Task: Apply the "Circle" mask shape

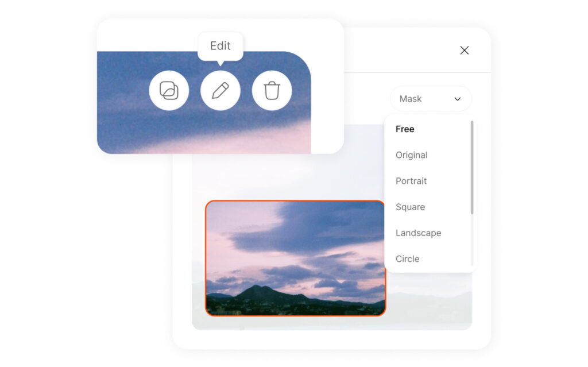Action: (407, 259)
